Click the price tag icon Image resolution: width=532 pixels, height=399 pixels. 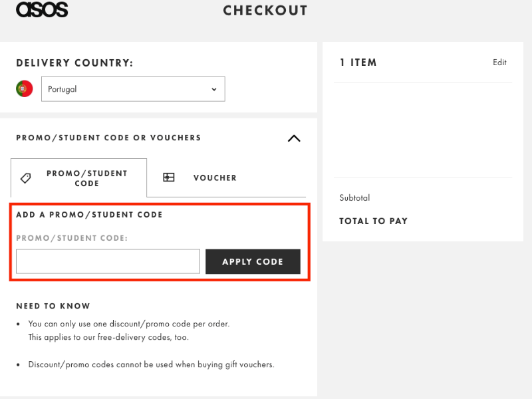pyautogui.click(x=26, y=178)
